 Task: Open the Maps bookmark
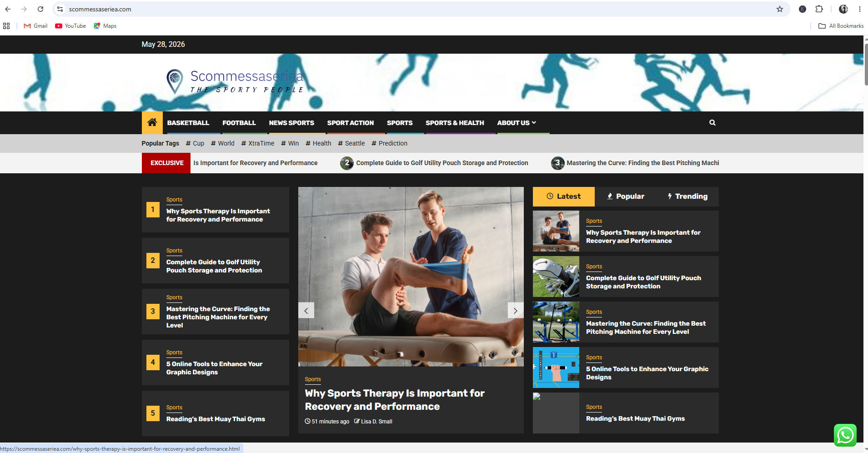click(105, 26)
